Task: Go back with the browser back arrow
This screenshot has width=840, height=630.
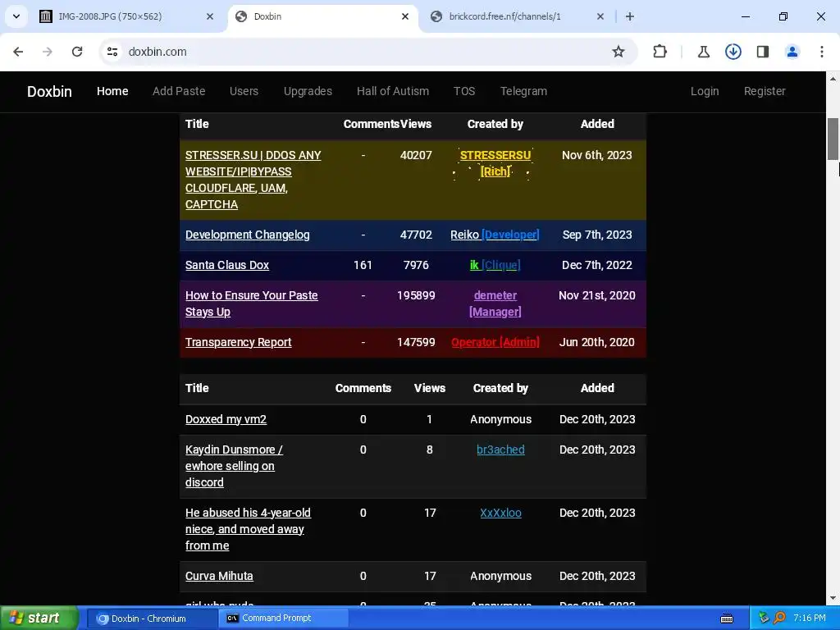Action: [x=18, y=52]
